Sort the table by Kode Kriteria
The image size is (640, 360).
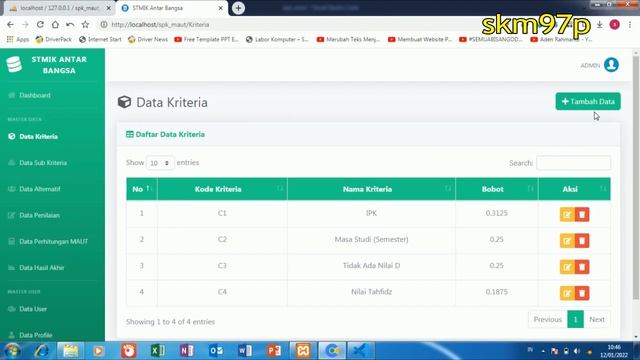222,189
